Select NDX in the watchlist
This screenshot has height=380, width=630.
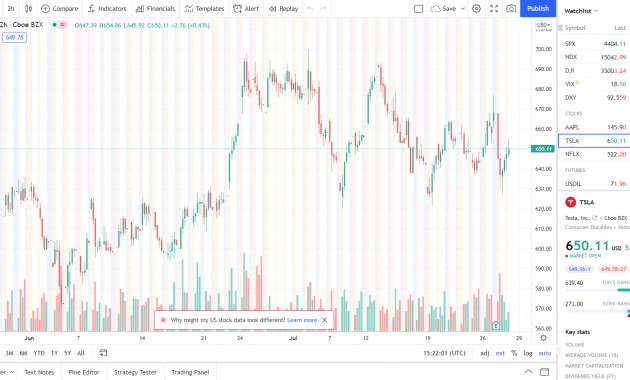click(x=595, y=57)
